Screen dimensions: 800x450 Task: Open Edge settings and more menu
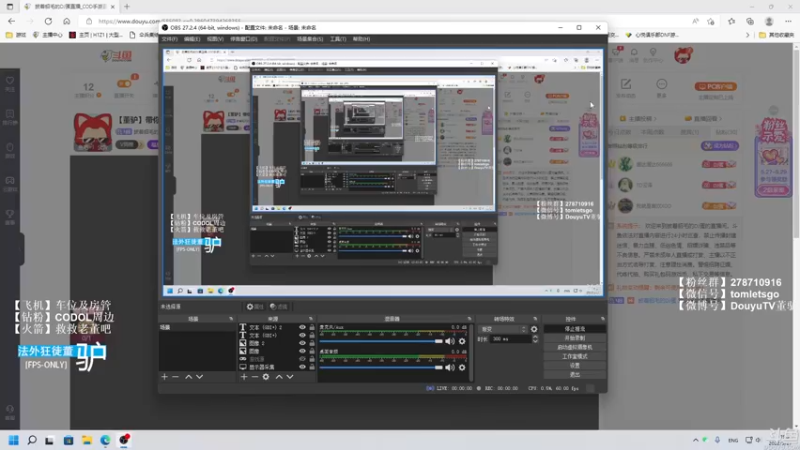pyautogui.click(x=788, y=21)
